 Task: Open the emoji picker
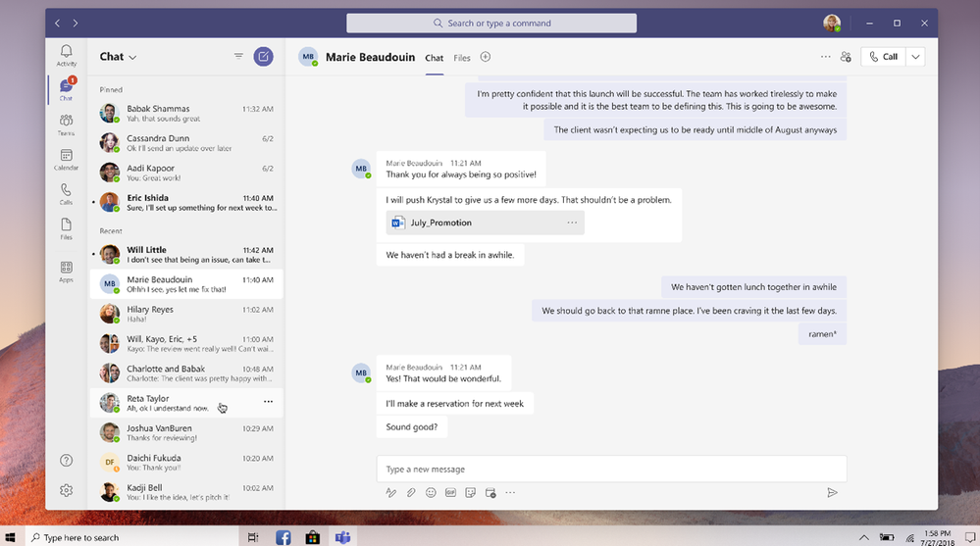[431, 493]
